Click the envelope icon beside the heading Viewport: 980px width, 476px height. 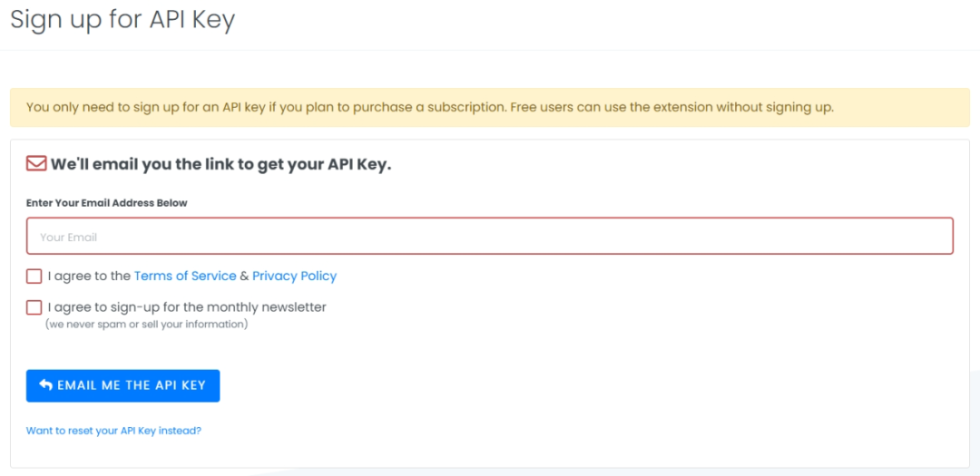[36, 164]
